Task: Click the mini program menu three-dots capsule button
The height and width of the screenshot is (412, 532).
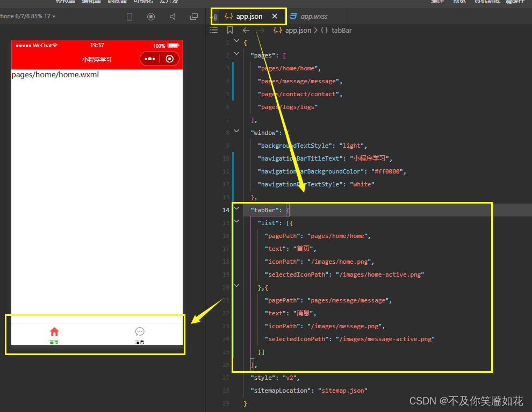Action: click(x=149, y=59)
